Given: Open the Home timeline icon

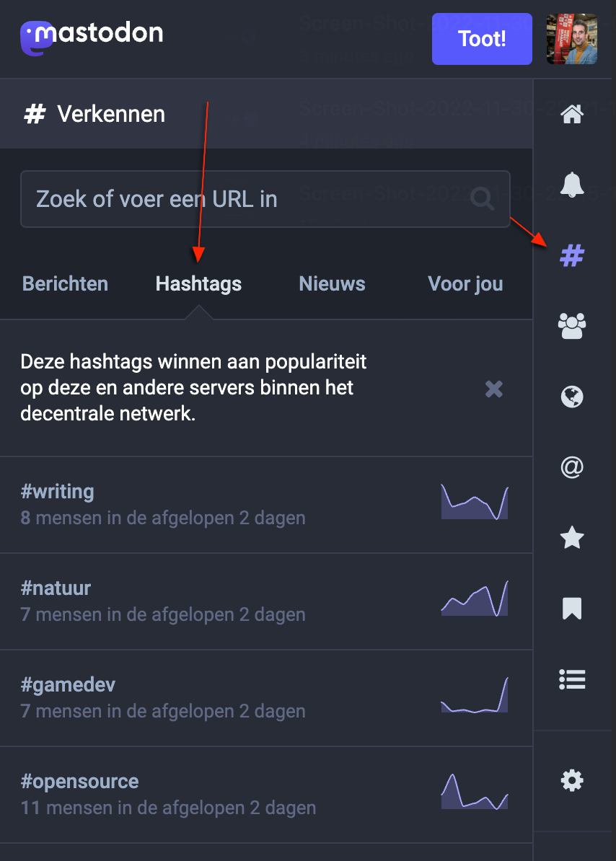Looking at the screenshot, I should pos(572,114).
